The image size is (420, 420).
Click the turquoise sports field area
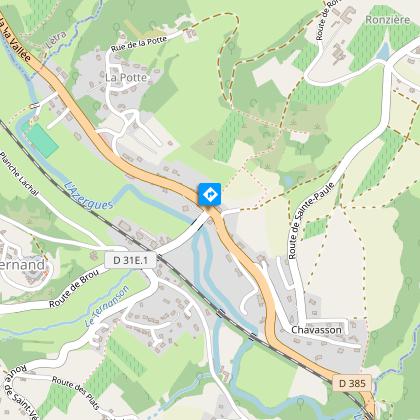coord(42,140)
